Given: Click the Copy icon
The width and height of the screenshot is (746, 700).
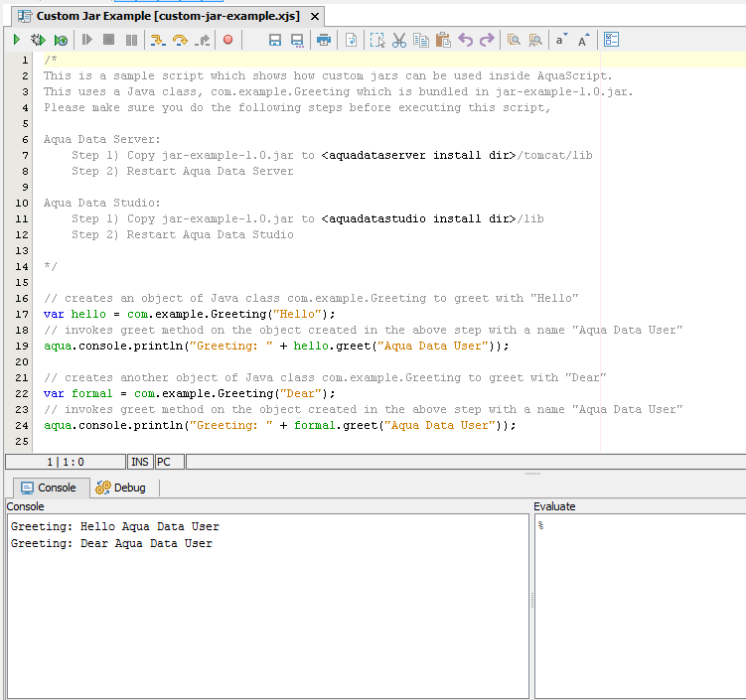Looking at the screenshot, I should (421, 40).
